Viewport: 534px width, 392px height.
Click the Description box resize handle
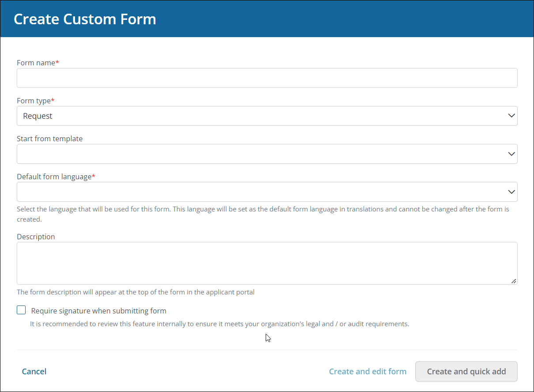[x=514, y=281]
